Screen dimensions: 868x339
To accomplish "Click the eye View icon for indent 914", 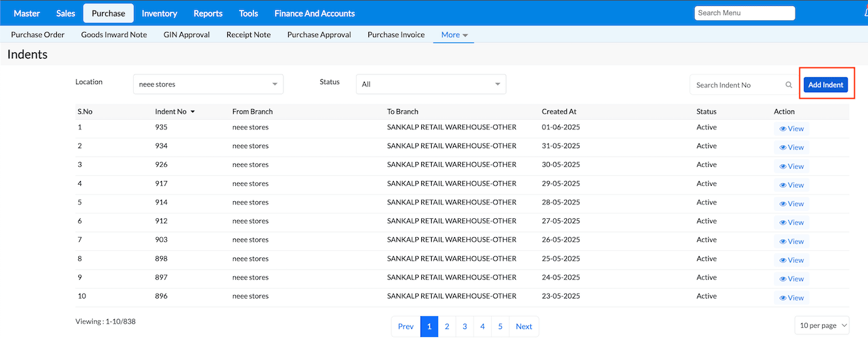I will 783,204.
